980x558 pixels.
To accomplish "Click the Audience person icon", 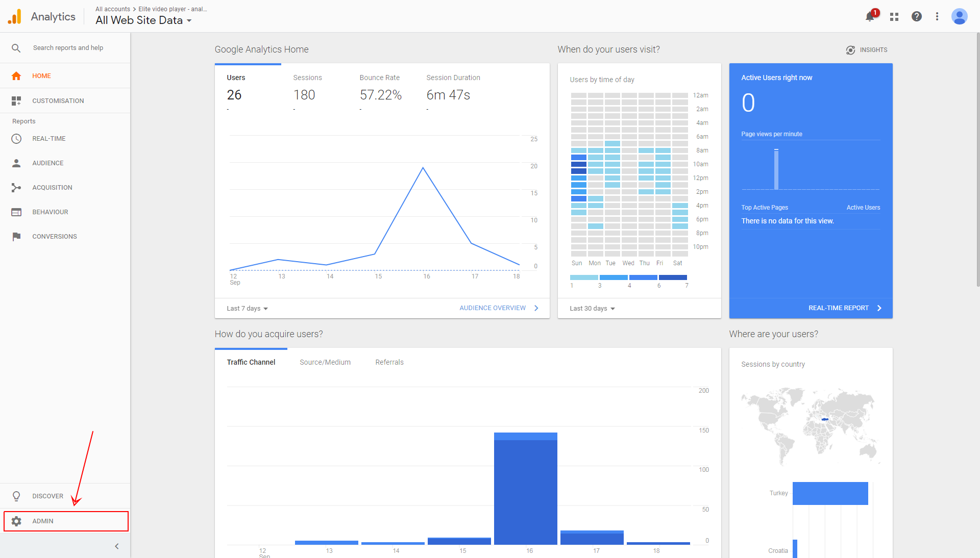I will pos(16,163).
